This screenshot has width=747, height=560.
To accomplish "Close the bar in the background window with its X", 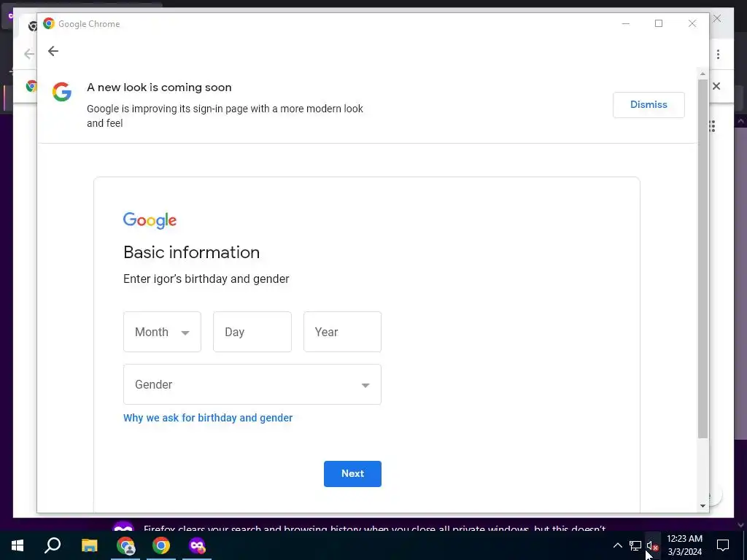I will 716,86.
